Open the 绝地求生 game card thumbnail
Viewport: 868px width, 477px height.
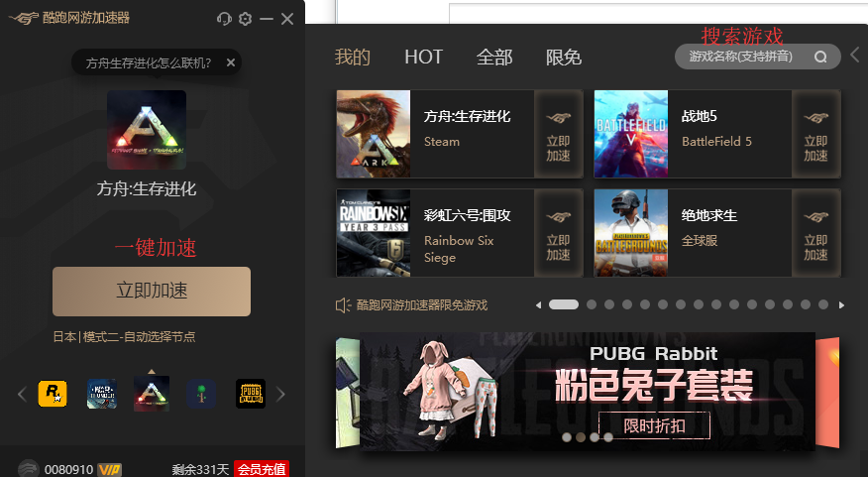[x=631, y=233]
